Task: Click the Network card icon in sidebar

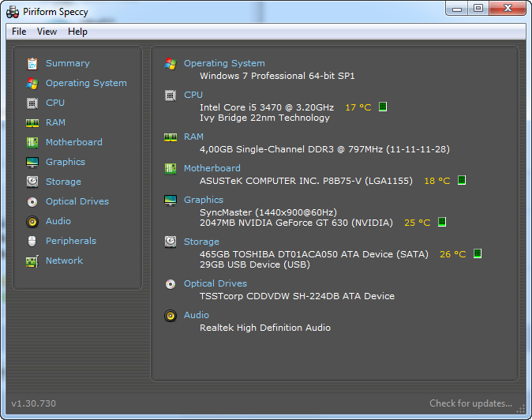Action: [32, 261]
